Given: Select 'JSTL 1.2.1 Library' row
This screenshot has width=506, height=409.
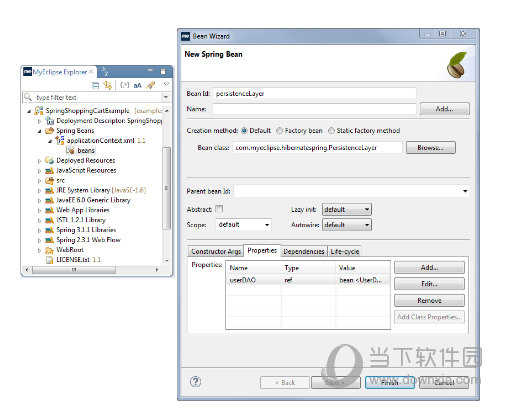Looking at the screenshot, I should (x=81, y=220).
